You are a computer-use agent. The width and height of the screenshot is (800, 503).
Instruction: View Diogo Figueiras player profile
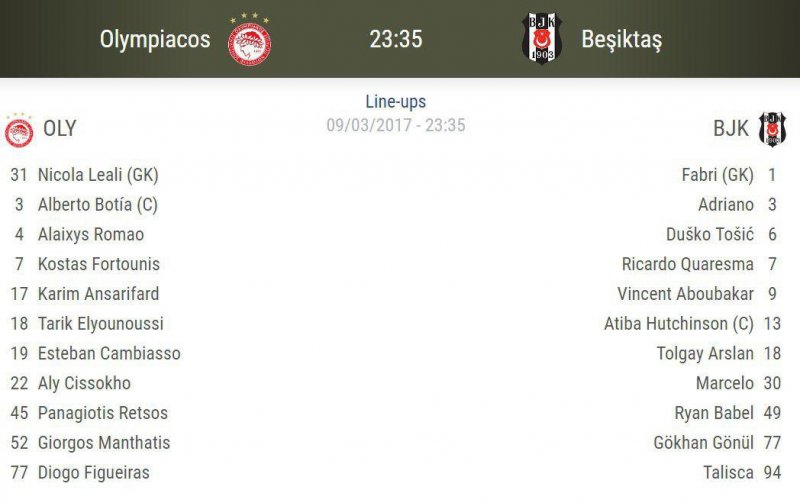[94, 472]
